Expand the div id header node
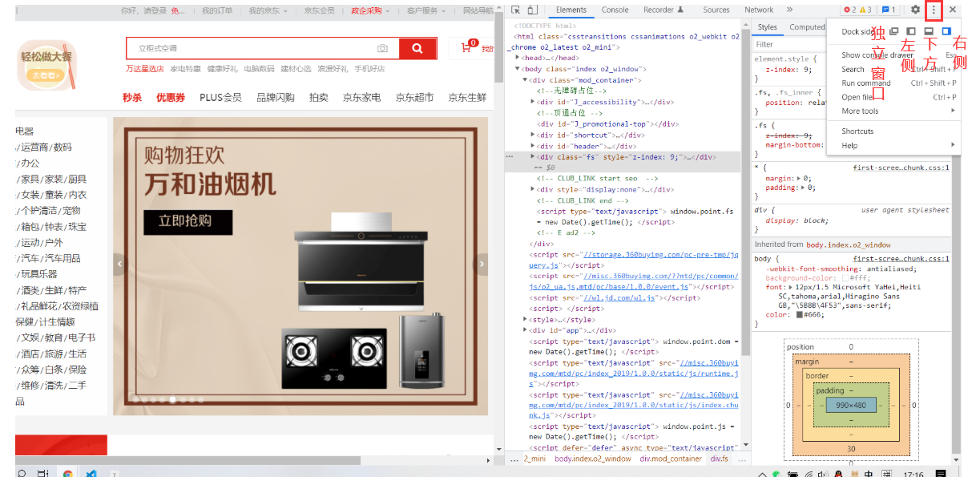This screenshot has width=980, height=477. tap(533, 147)
